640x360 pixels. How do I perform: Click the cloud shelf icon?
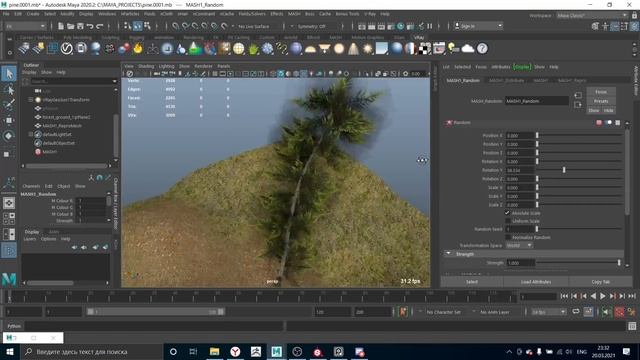[x=468, y=49]
